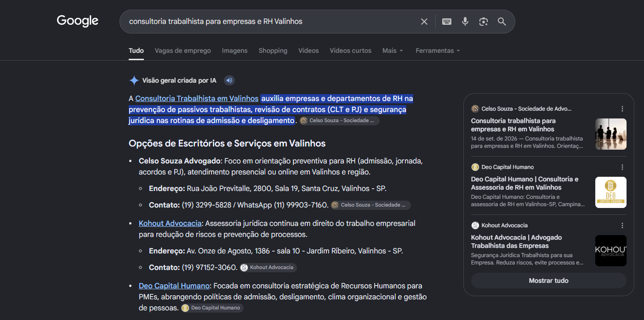The height and width of the screenshot is (320, 644).
Task: Click the magnifier search icon
Action: pos(502,22)
